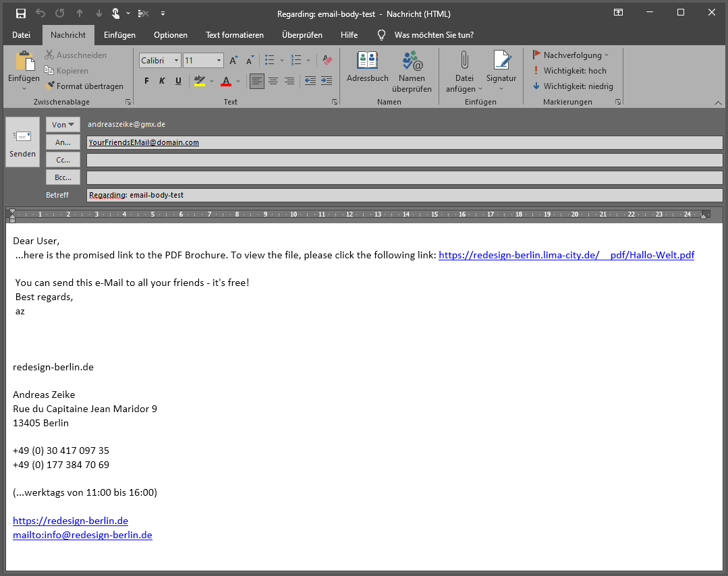Viewport: 728px width, 576px height.
Task: Send the email with Senden button
Action: coord(22,142)
